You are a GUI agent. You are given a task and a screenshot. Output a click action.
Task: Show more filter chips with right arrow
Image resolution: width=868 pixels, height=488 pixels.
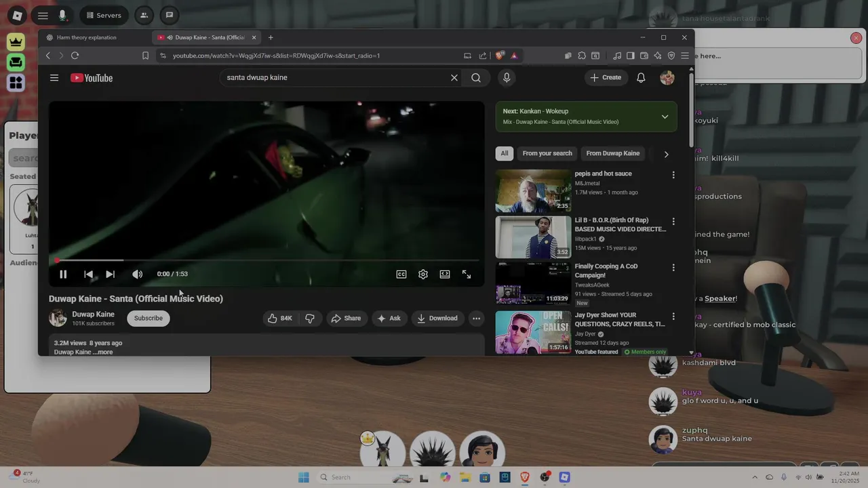666,154
